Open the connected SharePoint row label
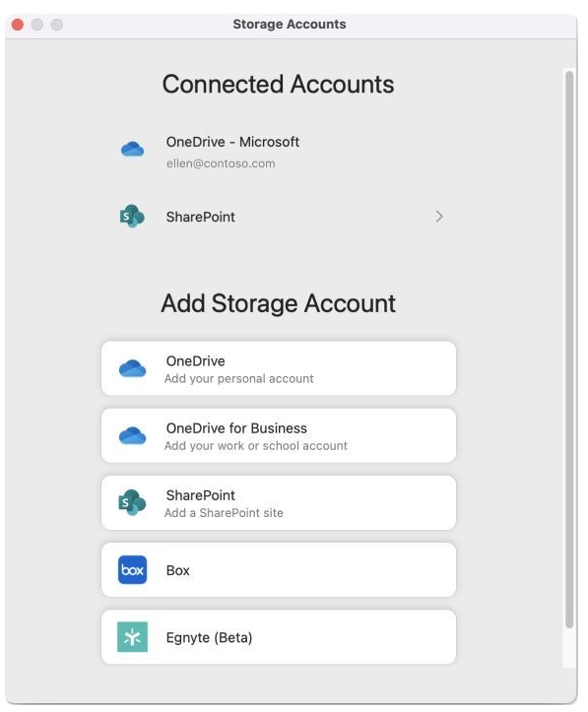 pos(200,217)
